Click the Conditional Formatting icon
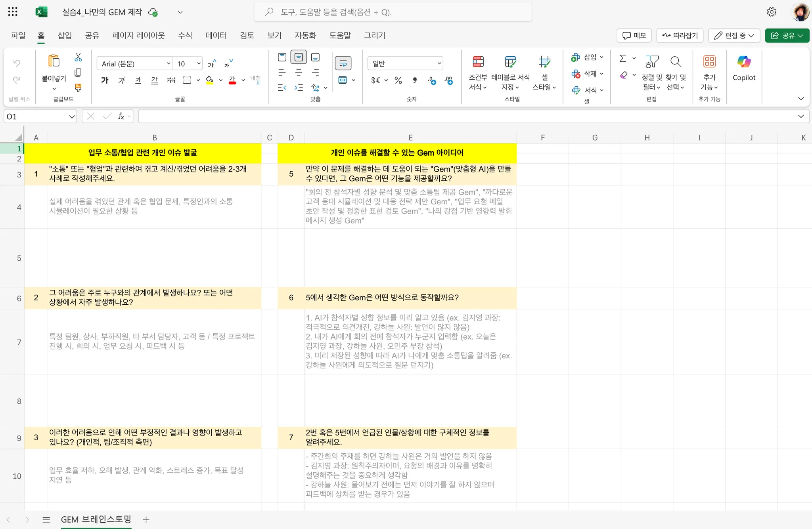The image size is (812, 529). pyautogui.click(x=478, y=62)
